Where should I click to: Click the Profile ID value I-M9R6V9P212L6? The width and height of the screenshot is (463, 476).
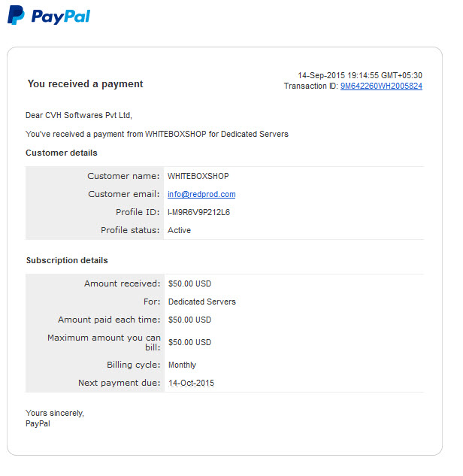[x=198, y=212]
